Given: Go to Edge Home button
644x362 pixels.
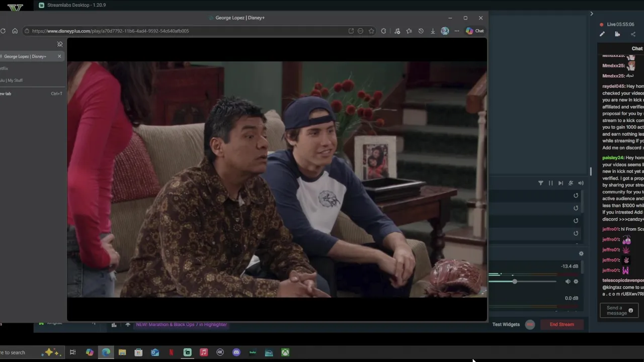Looking at the screenshot, I should [x=15, y=31].
